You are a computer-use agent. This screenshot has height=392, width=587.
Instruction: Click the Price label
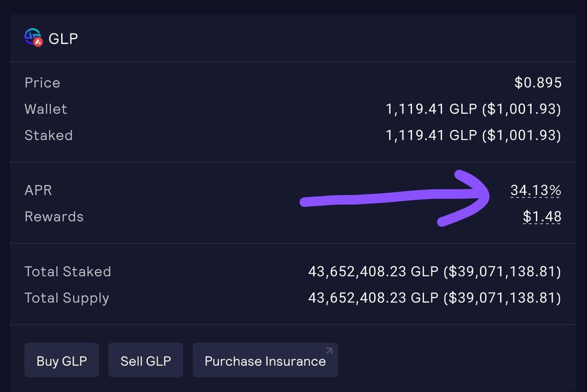42,83
